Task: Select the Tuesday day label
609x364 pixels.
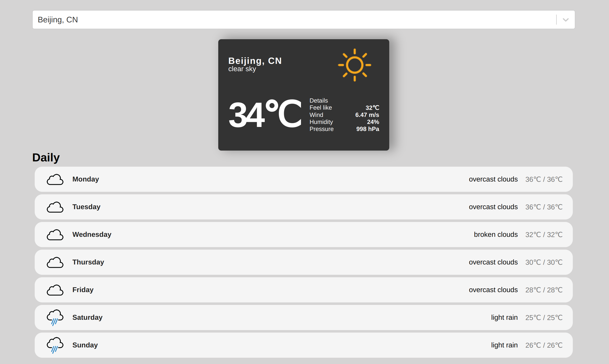Action: [86, 207]
